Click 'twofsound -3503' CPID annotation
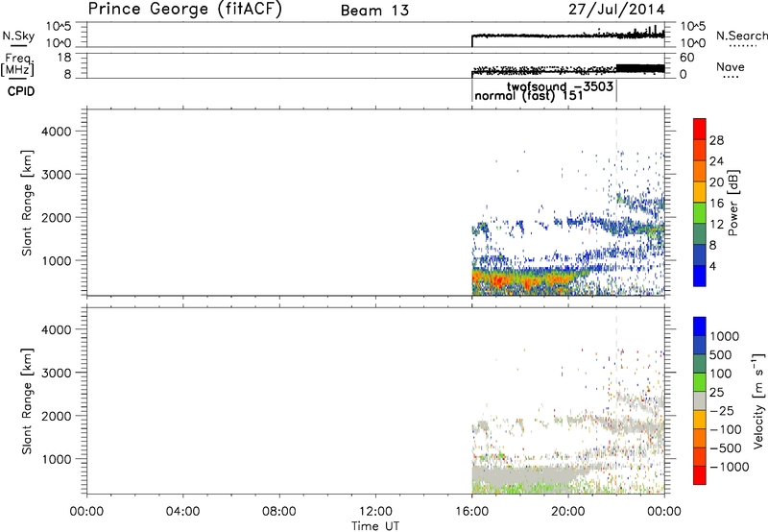Screen dimensions: 768x532 [x=560, y=86]
